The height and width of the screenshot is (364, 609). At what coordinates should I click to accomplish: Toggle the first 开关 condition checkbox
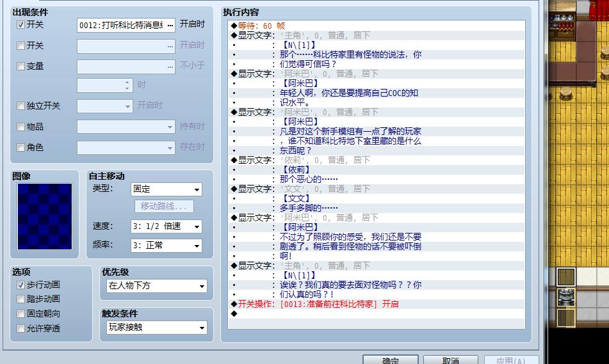coord(21,25)
